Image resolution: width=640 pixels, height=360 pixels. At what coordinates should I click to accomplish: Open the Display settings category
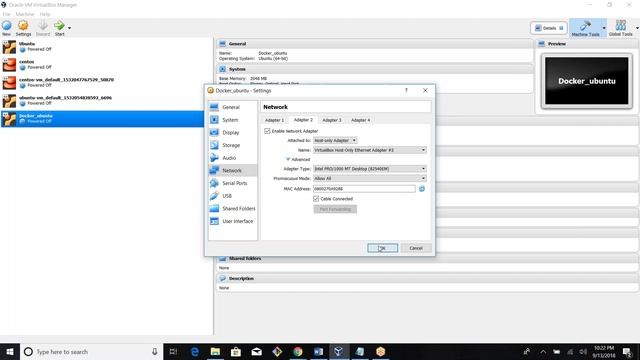tap(233, 133)
